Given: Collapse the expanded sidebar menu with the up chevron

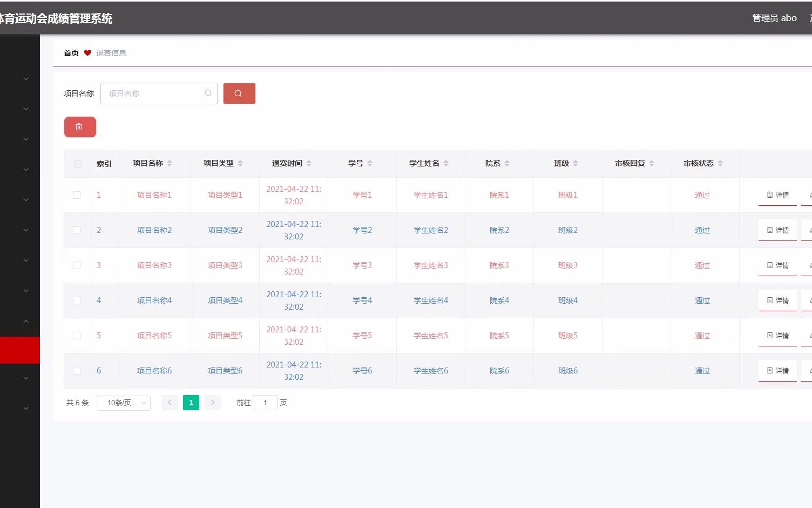Looking at the screenshot, I should click(x=26, y=321).
